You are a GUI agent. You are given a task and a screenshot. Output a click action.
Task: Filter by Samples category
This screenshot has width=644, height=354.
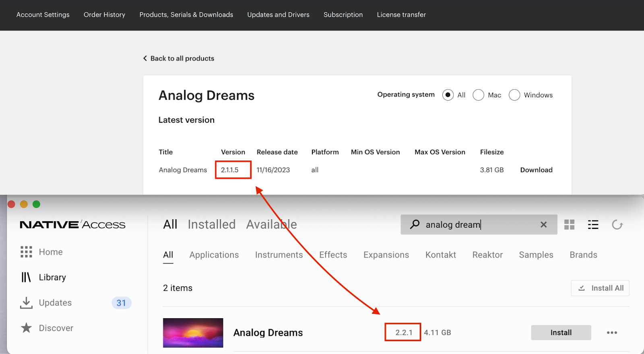pos(536,255)
